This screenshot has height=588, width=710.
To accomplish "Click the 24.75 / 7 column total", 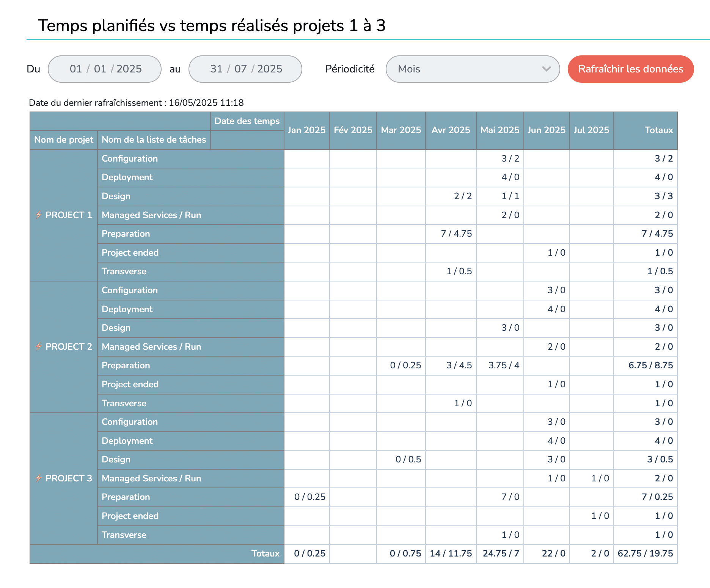I will 501,553.
